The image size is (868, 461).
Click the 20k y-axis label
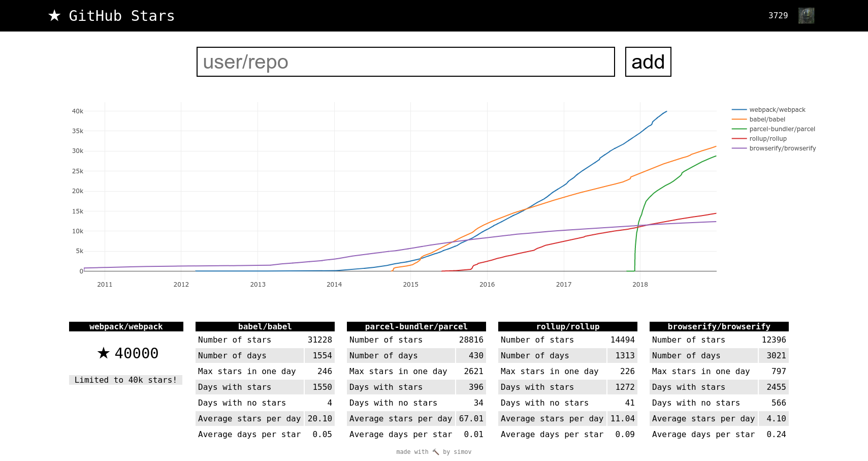point(78,191)
